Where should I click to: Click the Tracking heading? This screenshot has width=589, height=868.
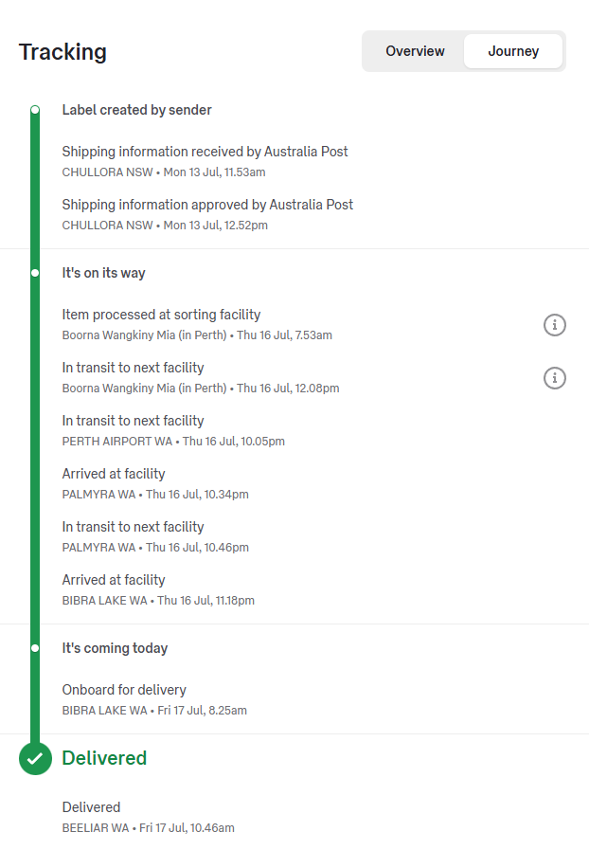point(62,52)
